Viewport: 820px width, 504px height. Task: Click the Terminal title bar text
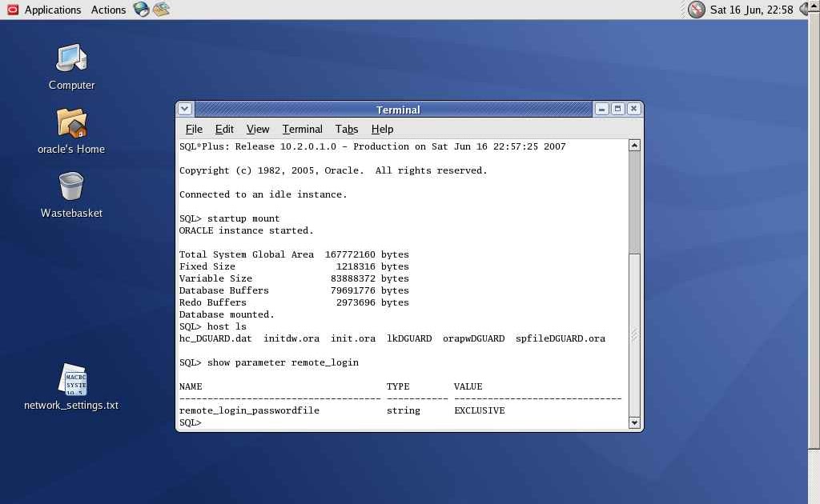pyautogui.click(x=398, y=110)
